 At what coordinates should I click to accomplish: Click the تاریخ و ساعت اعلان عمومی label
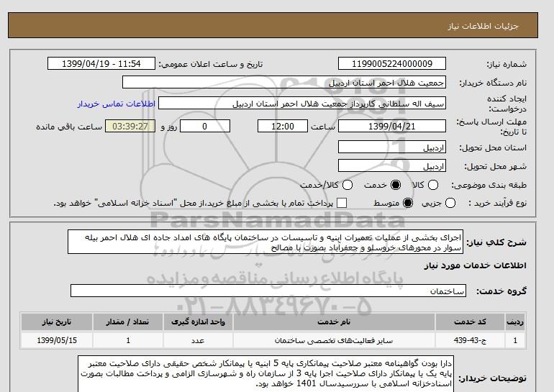click(x=211, y=64)
